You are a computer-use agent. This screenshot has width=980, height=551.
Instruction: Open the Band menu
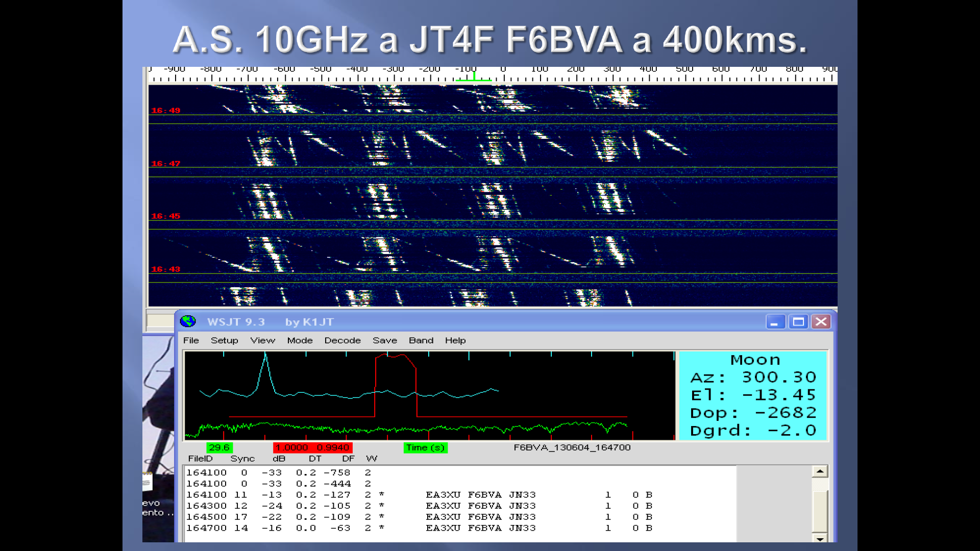(421, 340)
